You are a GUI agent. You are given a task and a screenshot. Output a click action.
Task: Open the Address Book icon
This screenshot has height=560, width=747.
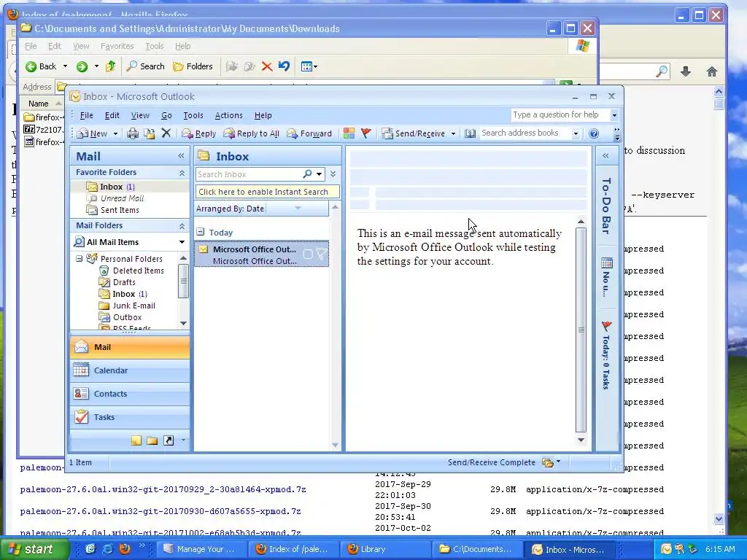tap(470, 133)
